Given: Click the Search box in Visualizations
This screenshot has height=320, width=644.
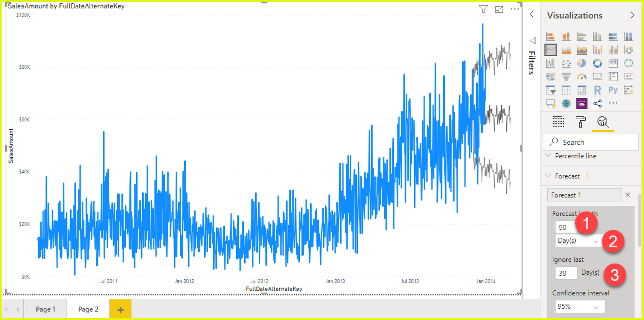Looking at the screenshot, I should [591, 142].
